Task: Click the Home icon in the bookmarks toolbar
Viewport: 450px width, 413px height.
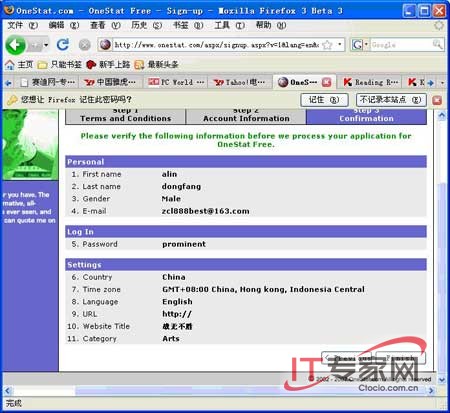Action: [x=9, y=64]
